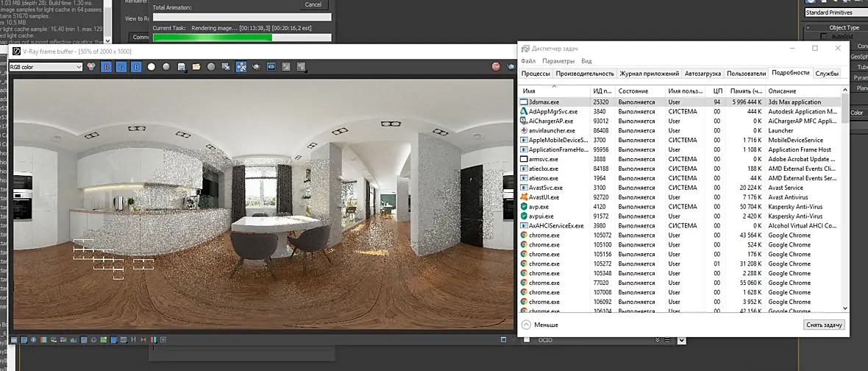The height and width of the screenshot is (371, 868).
Task: Click Снять задачу to end task
Action: pos(824,325)
